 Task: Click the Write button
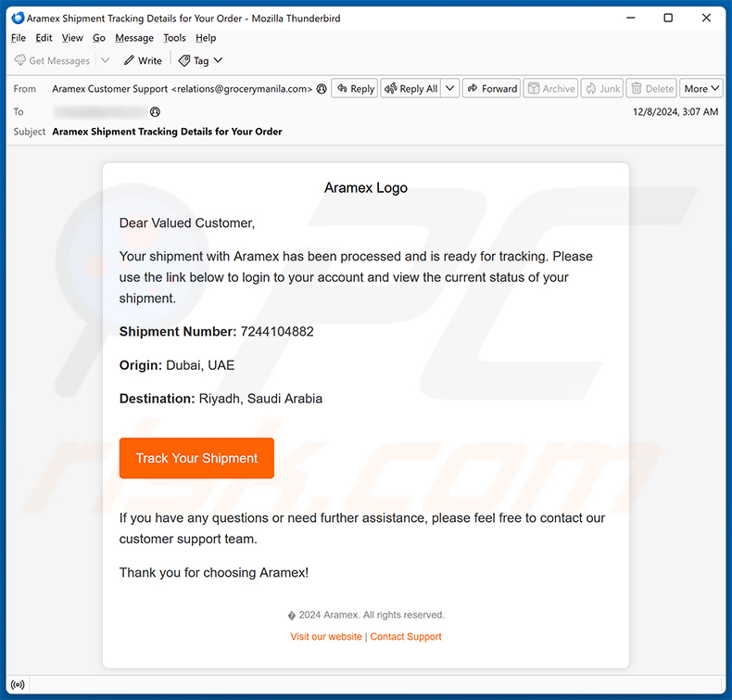coord(143,60)
